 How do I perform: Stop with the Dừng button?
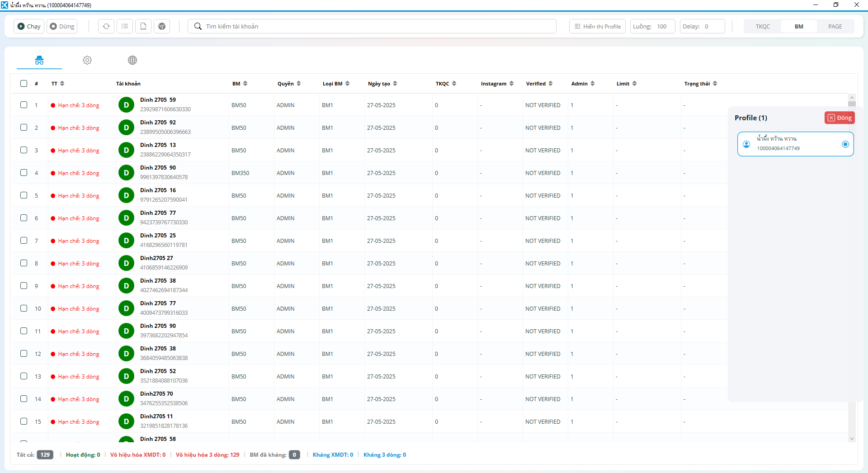[x=62, y=26]
